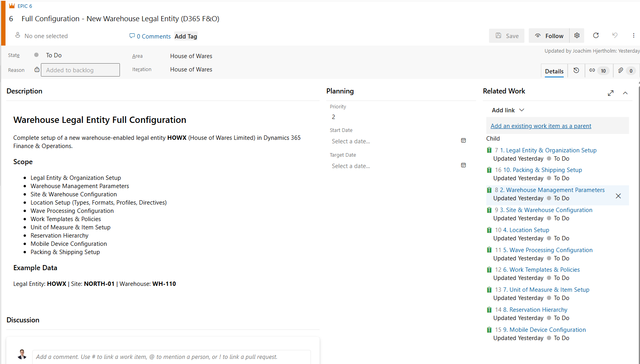Screen dimensions: 640x364
Task: Collapse the Related Work section
Action: pyautogui.click(x=625, y=93)
